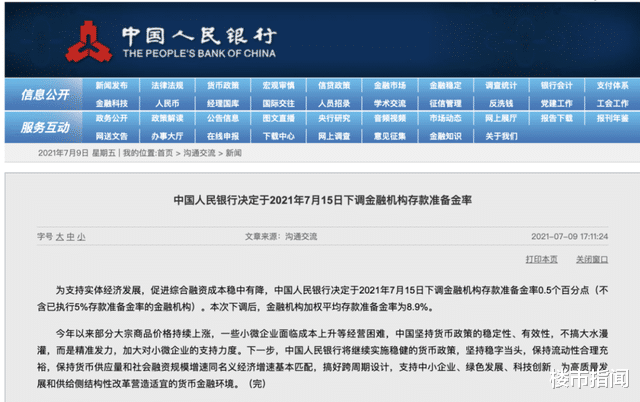Click the 打印本页 print link

pos(541,260)
